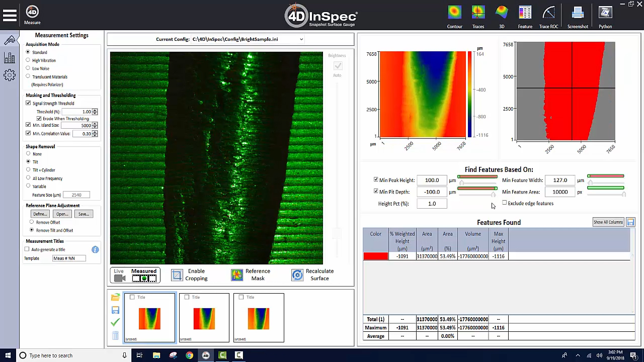Click Reference Mask

(x=251, y=275)
